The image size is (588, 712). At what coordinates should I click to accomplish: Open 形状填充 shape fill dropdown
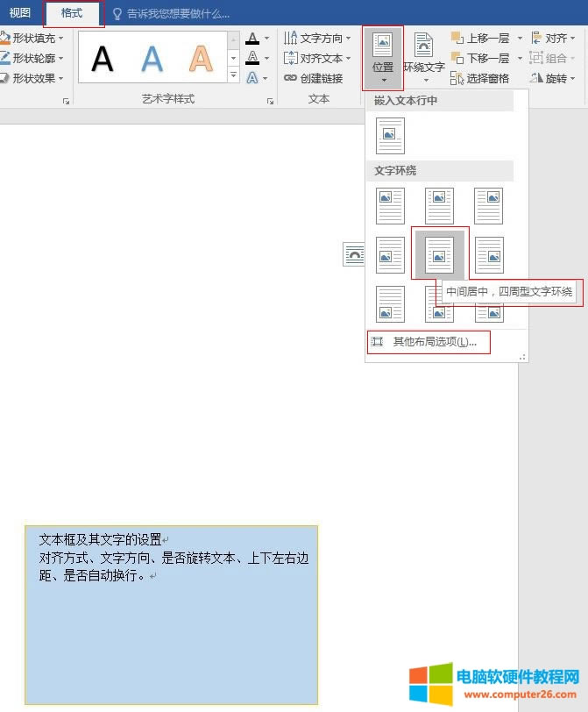coord(32,39)
